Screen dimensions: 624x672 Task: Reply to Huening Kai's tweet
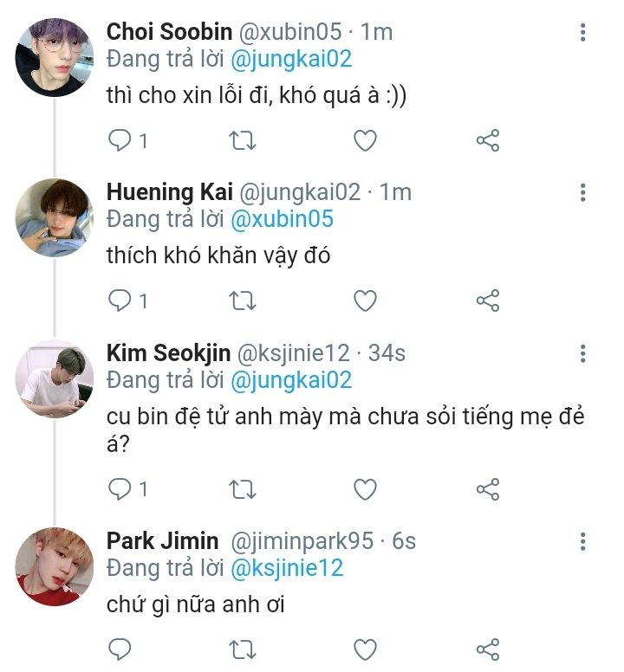coord(120,300)
